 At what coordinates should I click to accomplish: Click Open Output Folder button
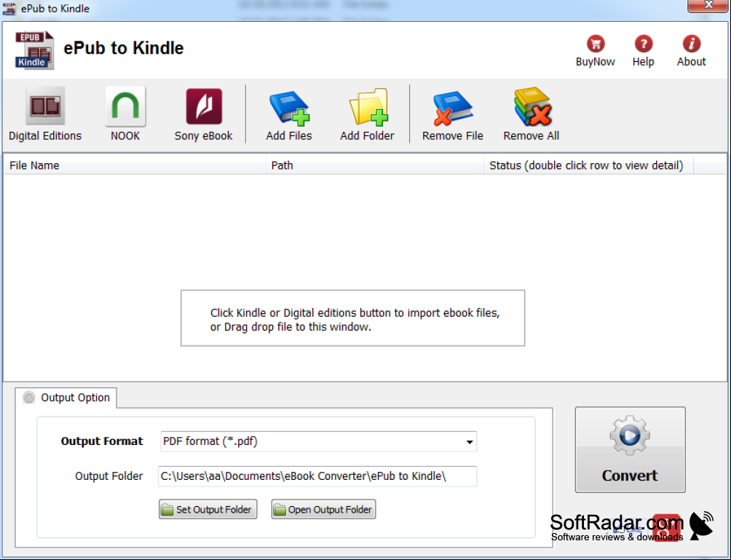click(323, 509)
